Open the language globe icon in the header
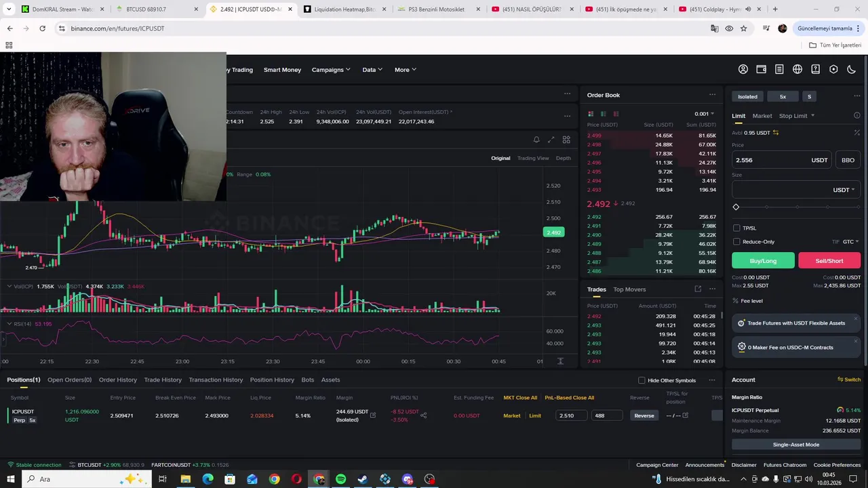Screen dimensions: 868x488 tap(797, 69)
